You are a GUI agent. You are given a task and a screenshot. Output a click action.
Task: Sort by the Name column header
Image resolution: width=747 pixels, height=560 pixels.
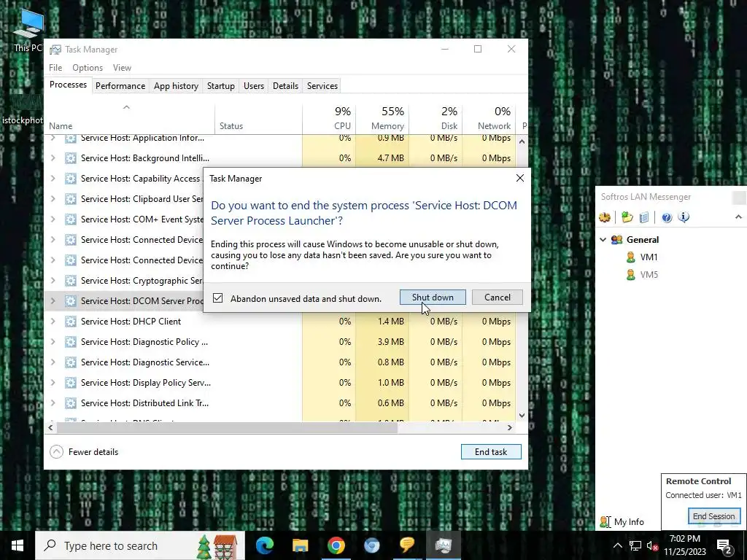[x=129, y=118]
